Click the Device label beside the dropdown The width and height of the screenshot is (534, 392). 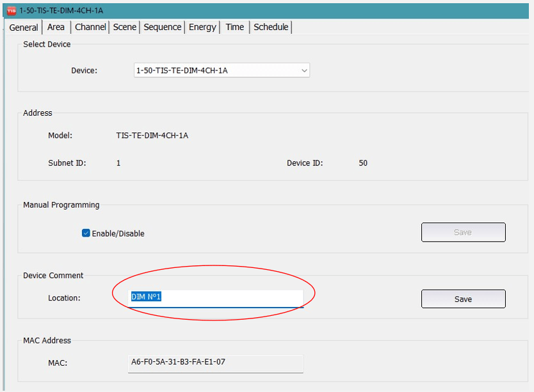coord(84,70)
